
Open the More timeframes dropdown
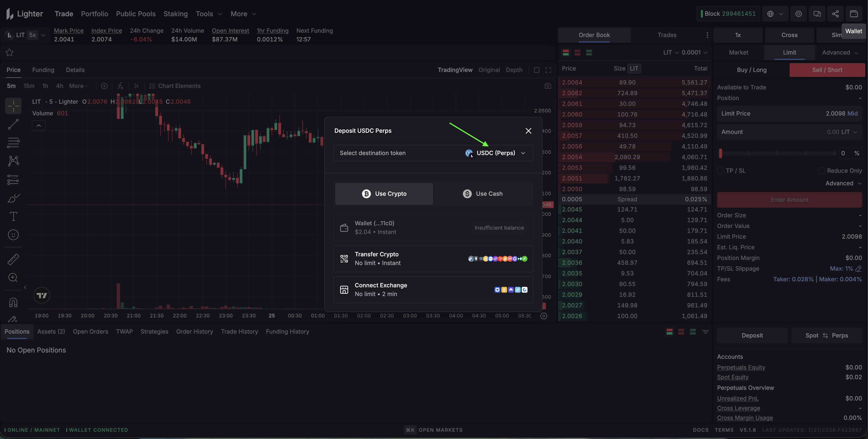78,86
